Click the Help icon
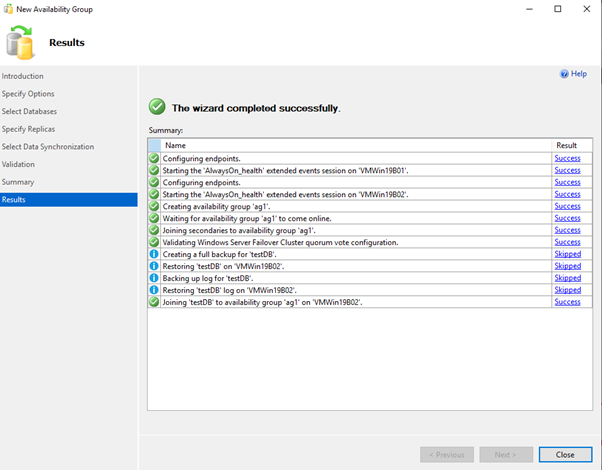The image size is (602, 470). pyautogui.click(x=564, y=74)
